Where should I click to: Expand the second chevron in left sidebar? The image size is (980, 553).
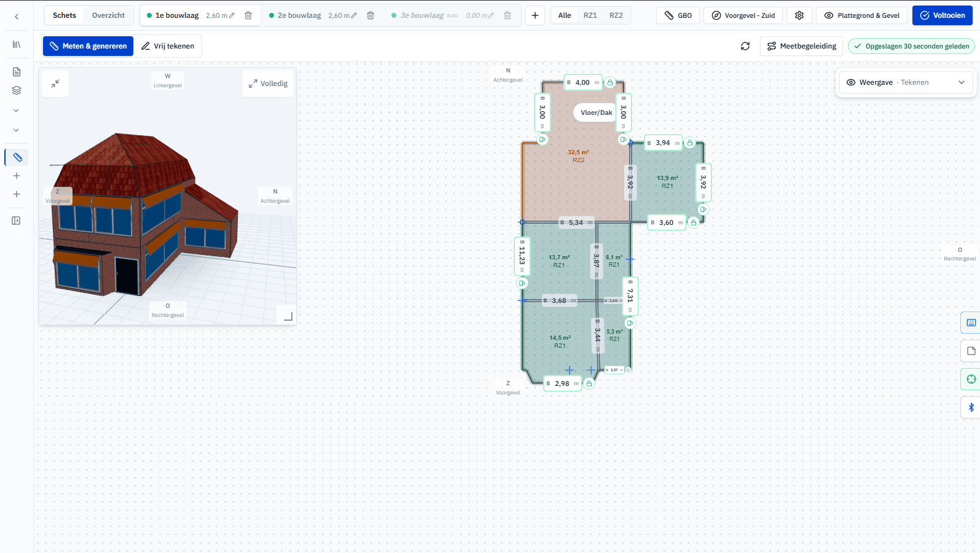[17, 130]
